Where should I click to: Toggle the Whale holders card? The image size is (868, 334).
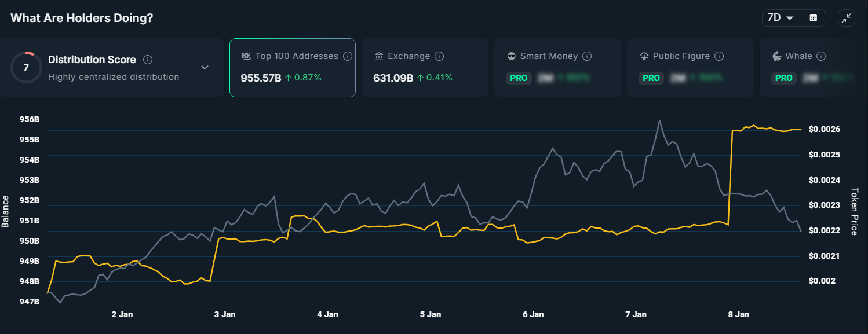811,68
